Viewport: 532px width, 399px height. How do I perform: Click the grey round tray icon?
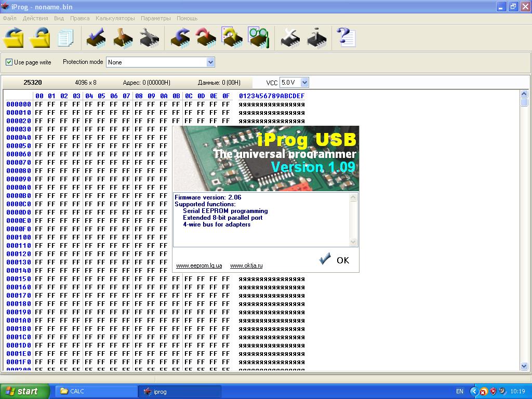pos(502,392)
